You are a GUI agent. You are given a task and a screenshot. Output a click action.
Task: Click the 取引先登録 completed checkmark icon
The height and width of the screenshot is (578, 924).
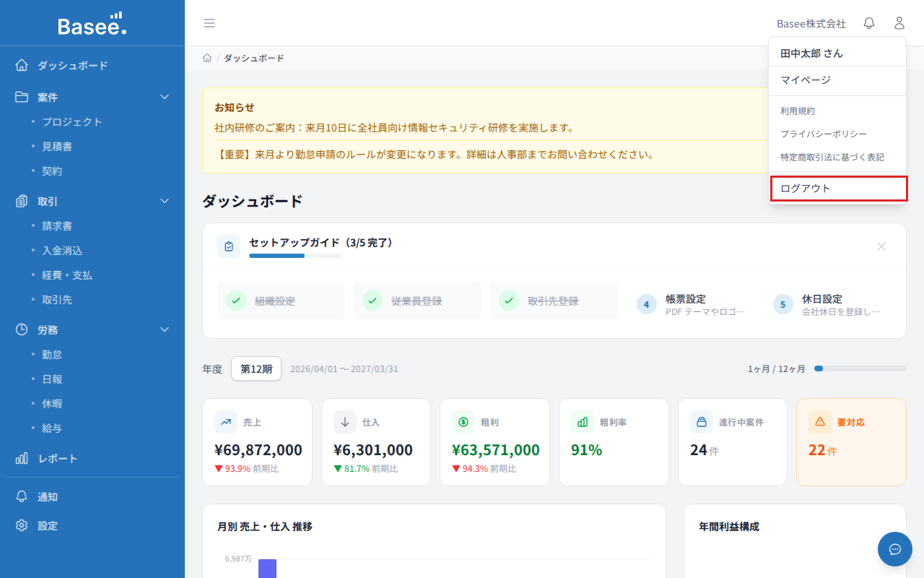coord(509,301)
